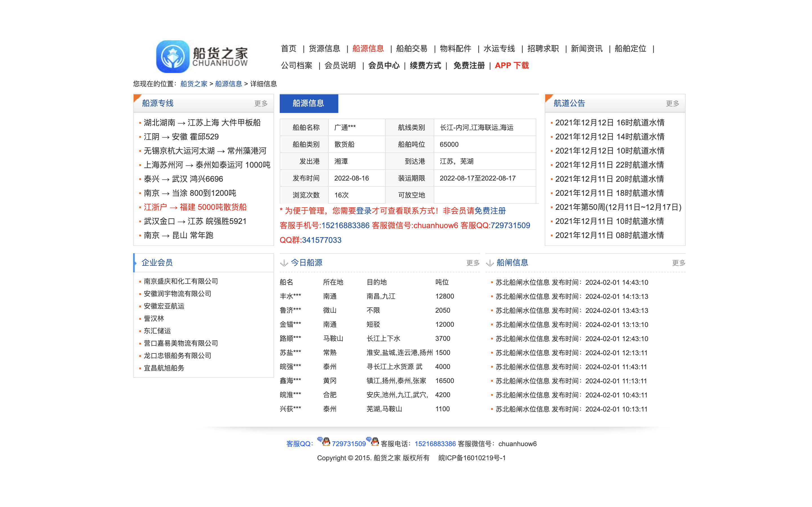Open 更多 in 船源专线 panel
The image size is (812, 507).
261,104
